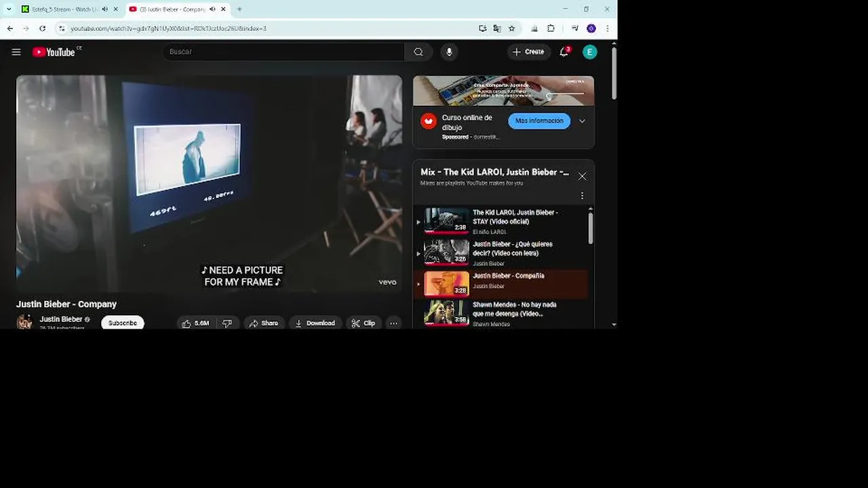Open Chrome three-dot menu

[x=607, y=28]
